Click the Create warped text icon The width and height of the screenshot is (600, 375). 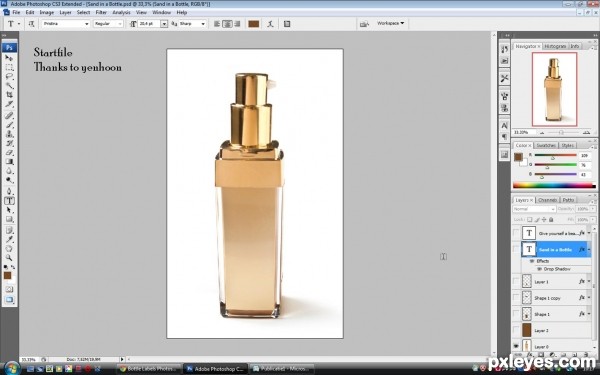click(x=271, y=24)
